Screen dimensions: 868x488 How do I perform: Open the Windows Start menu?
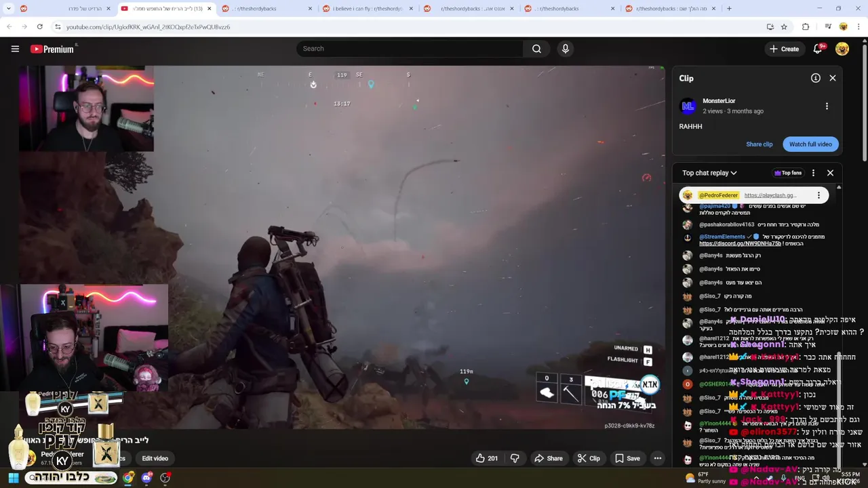click(x=13, y=478)
